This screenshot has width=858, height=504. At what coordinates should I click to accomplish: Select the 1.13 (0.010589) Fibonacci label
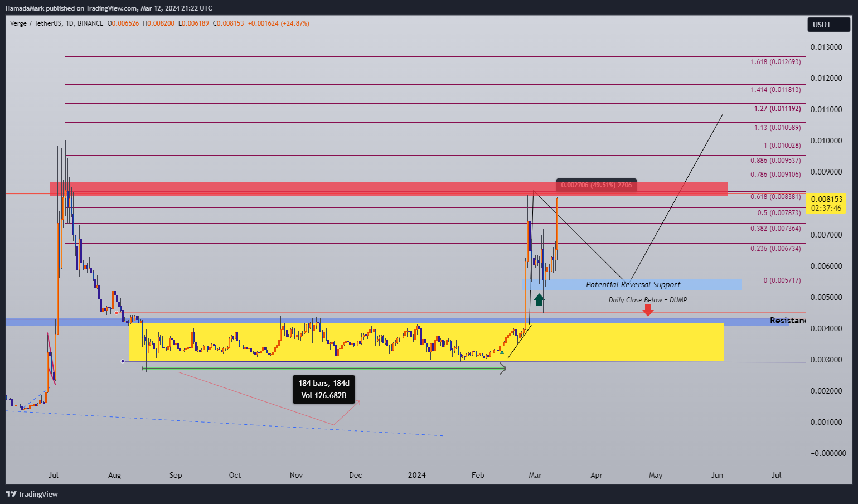777,128
